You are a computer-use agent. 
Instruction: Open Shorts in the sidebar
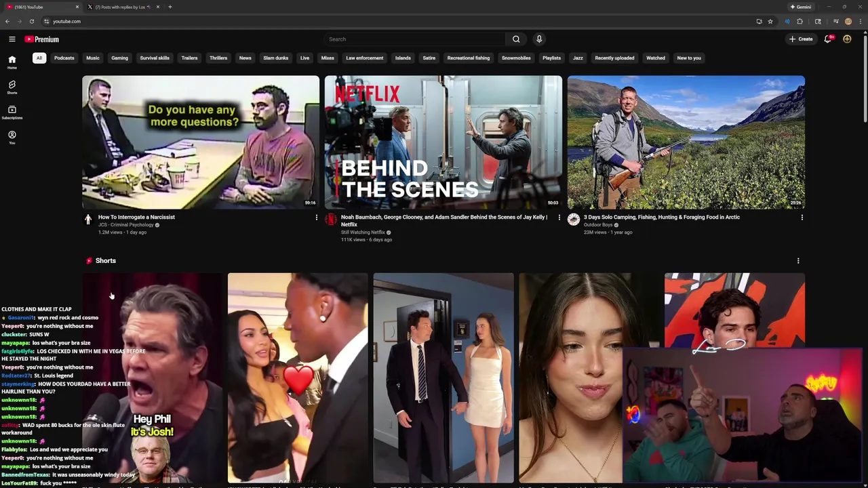[x=12, y=87]
